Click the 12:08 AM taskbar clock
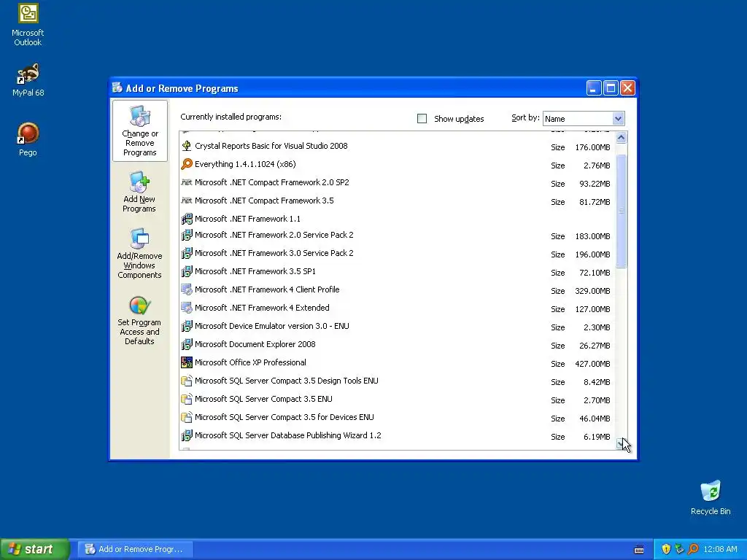 click(x=720, y=549)
